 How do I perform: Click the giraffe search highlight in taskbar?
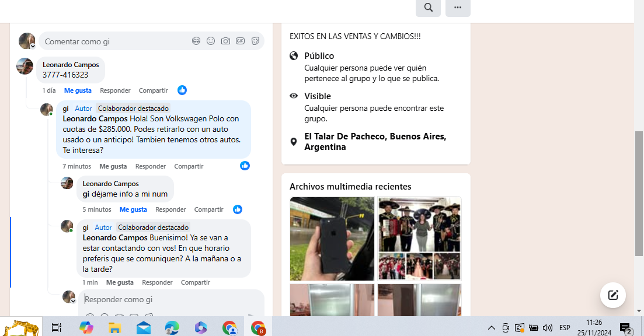coord(20,327)
